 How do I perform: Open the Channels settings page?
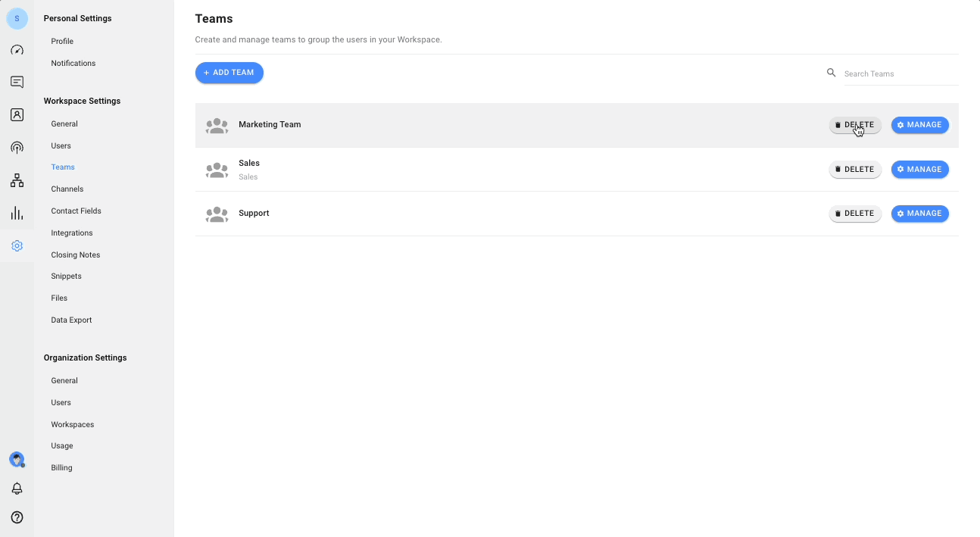coord(67,189)
